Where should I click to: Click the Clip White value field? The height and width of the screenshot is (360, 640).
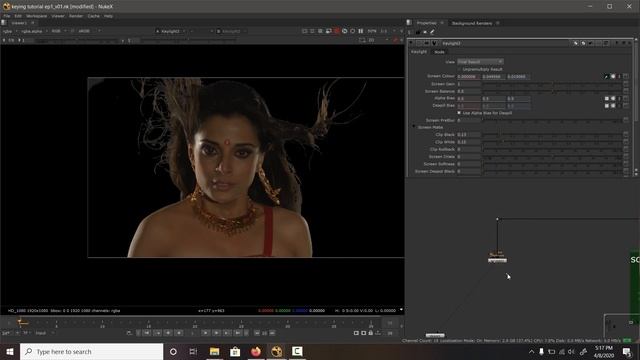469,142
